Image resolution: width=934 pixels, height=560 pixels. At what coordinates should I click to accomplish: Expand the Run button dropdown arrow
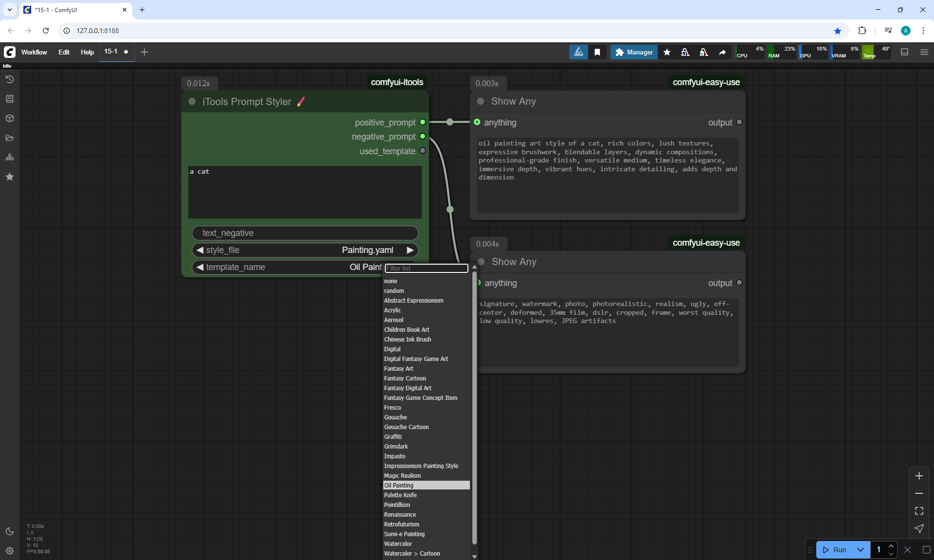[860, 550]
